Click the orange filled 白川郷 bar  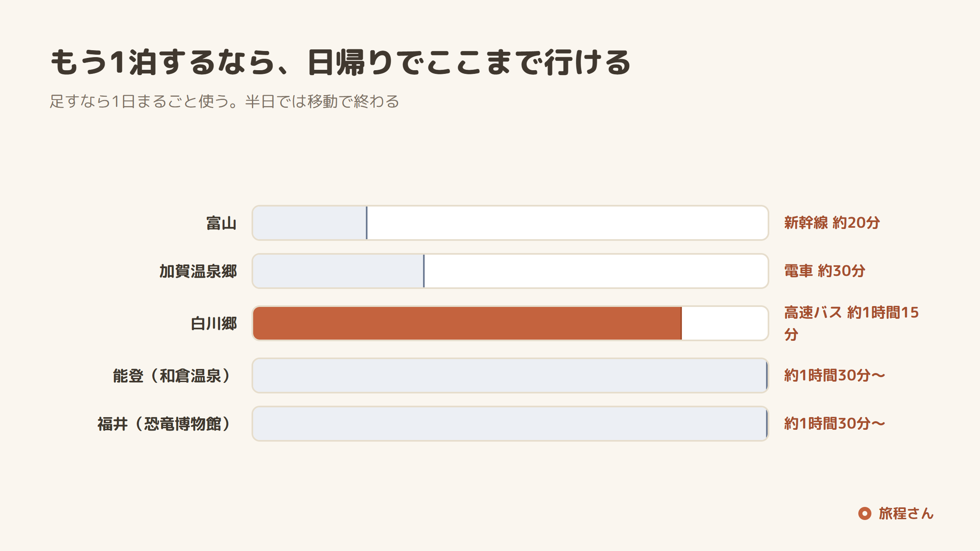point(468,323)
